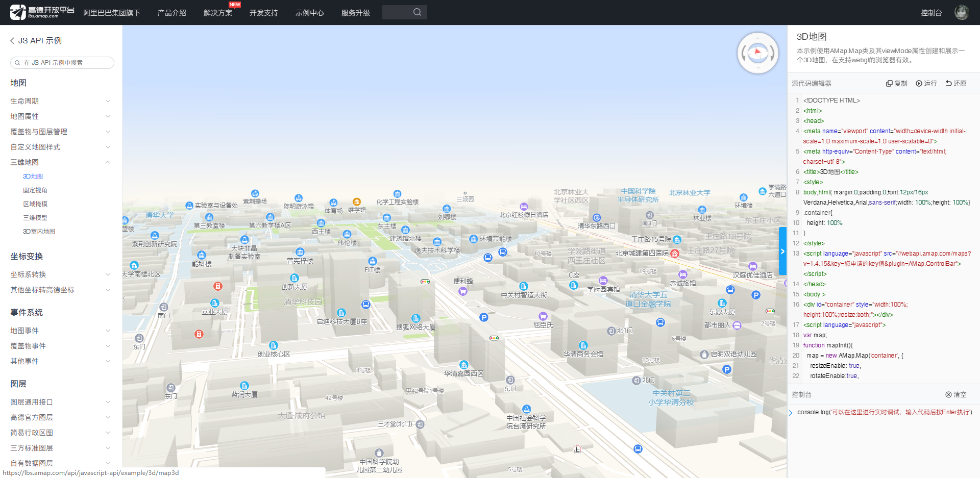Click the 创业核心区 marker icon

tap(274, 345)
